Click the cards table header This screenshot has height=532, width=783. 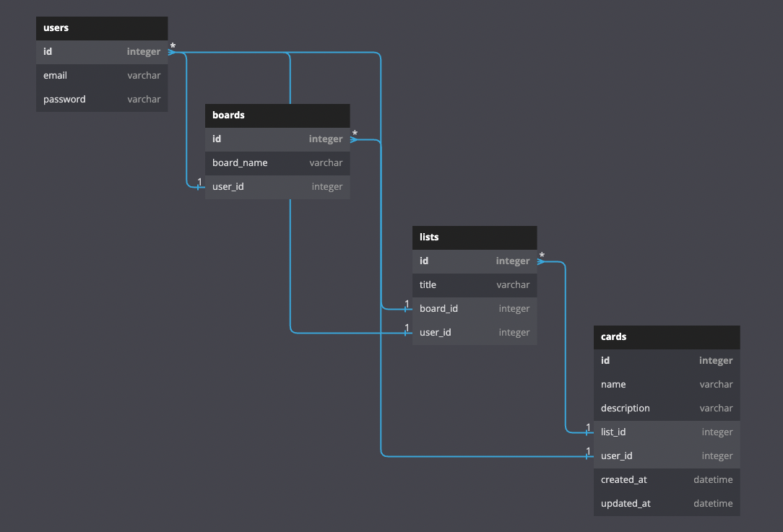[x=667, y=337]
